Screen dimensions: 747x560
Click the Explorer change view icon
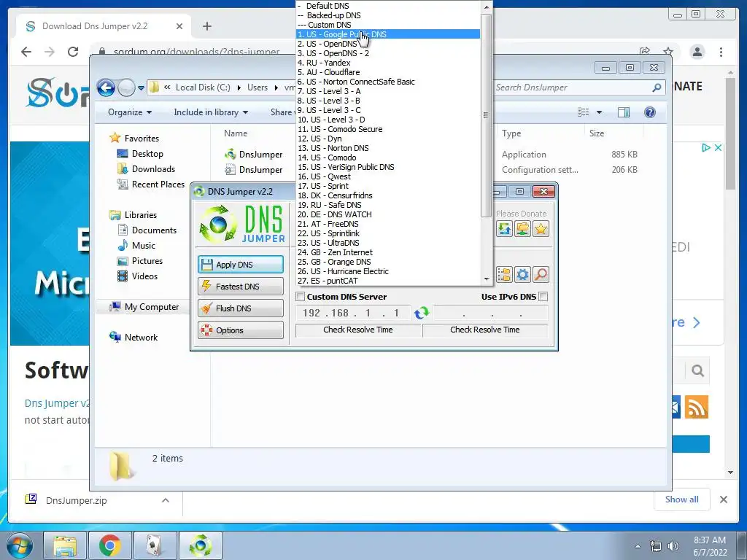click(x=584, y=112)
